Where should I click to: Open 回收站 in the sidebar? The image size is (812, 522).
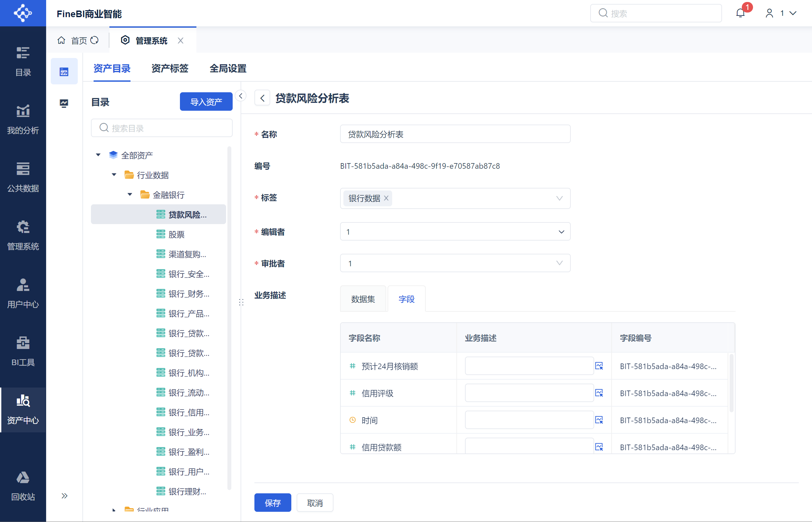click(x=23, y=486)
